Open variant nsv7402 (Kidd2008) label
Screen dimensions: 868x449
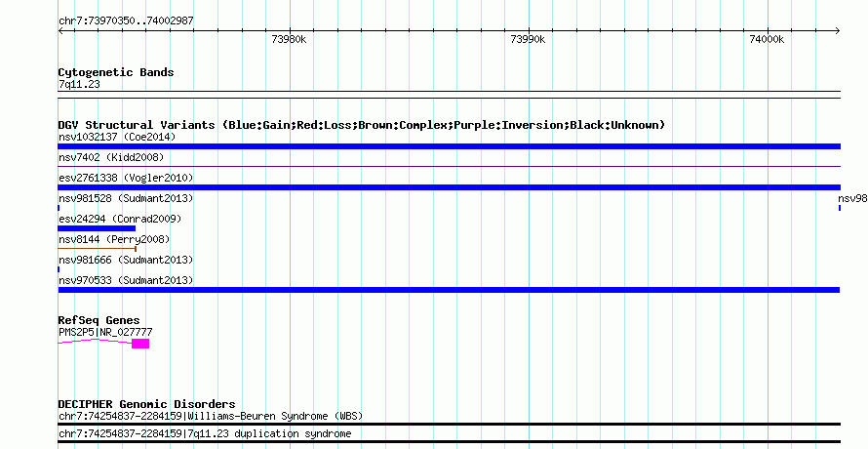pyautogui.click(x=111, y=157)
